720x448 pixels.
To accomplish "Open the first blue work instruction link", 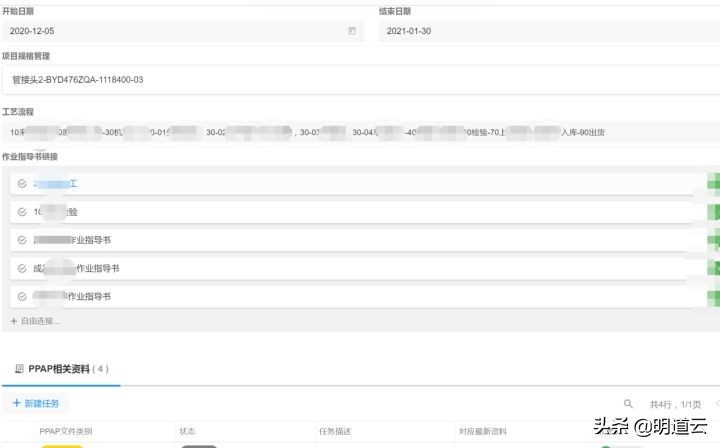I will click(x=55, y=184).
